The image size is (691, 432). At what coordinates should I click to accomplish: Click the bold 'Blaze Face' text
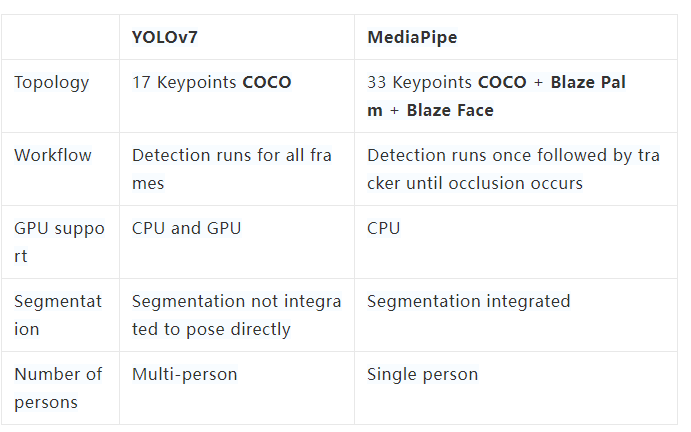click(x=450, y=110)
